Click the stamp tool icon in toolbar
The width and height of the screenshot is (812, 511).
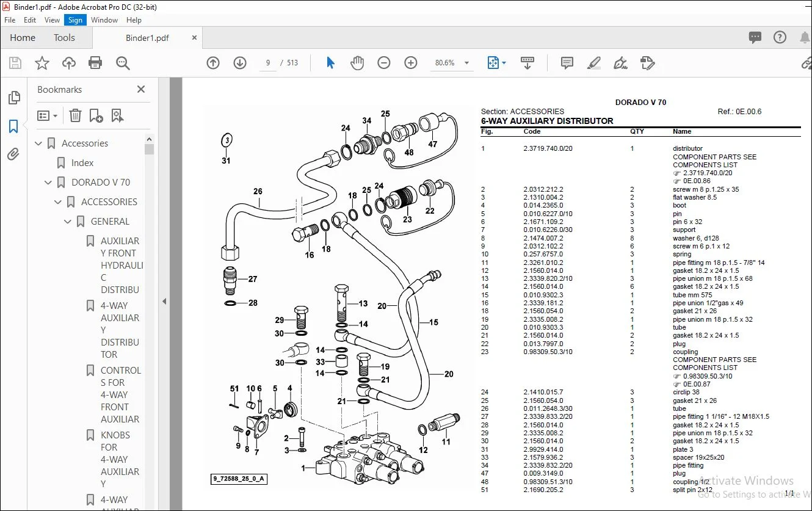[647, 63]
